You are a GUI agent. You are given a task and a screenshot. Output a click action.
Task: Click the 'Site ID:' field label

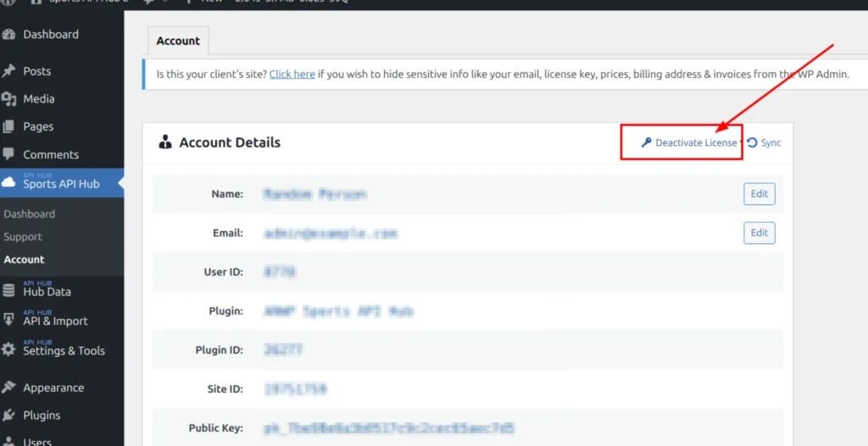point(225,389)
